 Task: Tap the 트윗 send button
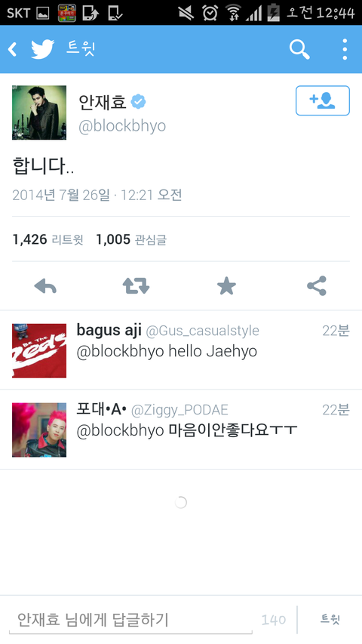tap(330, 620)
